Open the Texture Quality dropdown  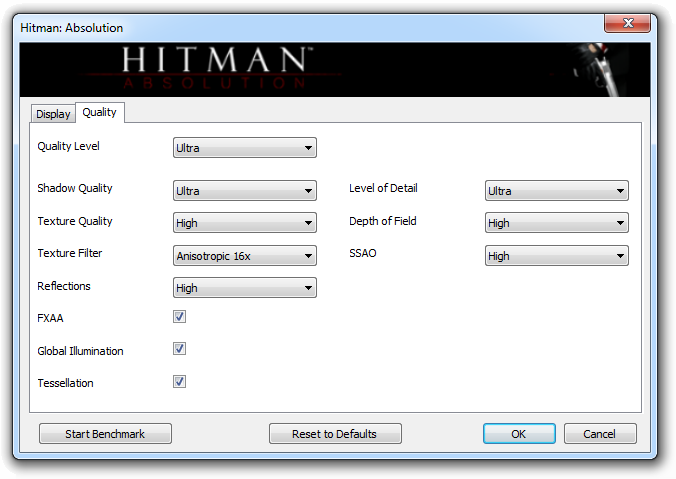[x=244, y=223]
